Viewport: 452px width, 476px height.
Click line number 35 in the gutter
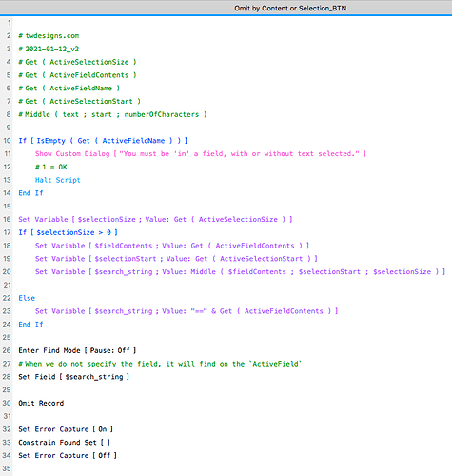(x=7, y=468)
